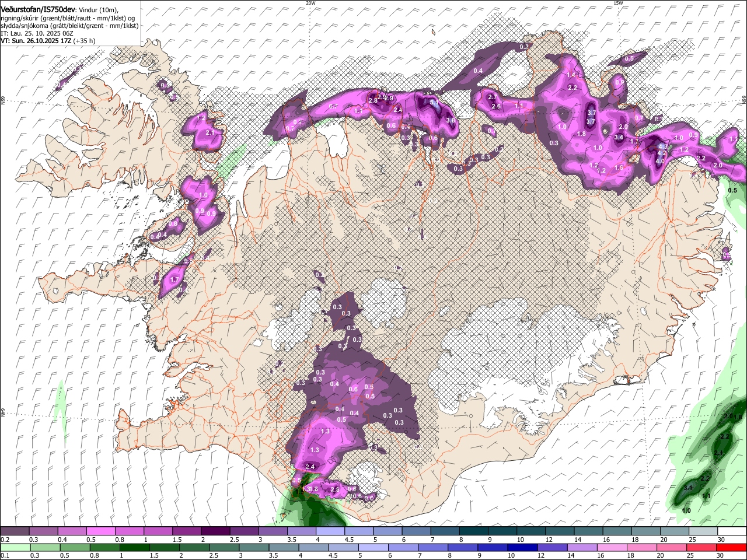Image resolution: width=747 pixels, height=560 pixels.
Task: Select the white 30 swatch in upper legend
Action: [732, 531]
